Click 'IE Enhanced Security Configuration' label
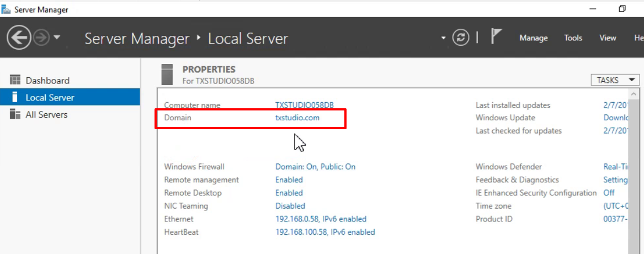This screenshot has width=644, height=254. (536, 193)
